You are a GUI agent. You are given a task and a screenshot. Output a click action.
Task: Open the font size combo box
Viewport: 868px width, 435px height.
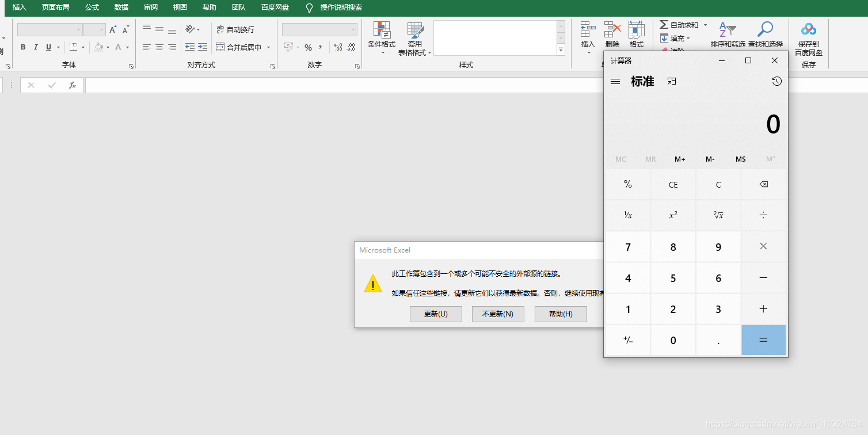point(94,30)
